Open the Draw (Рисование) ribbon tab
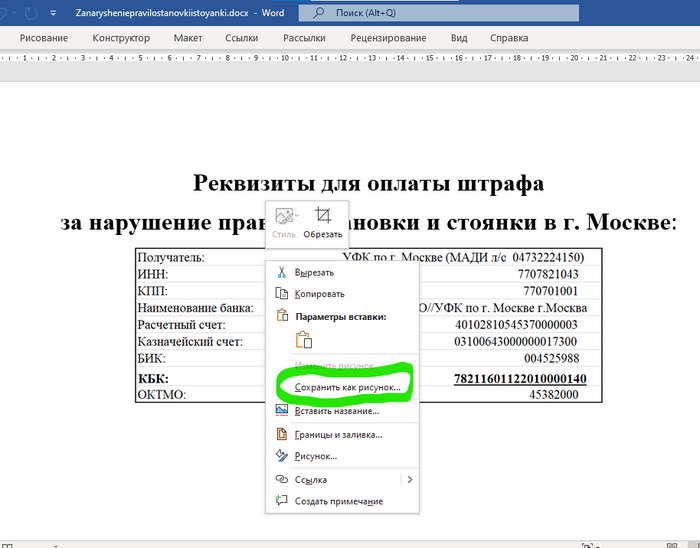700x548 pixels. (44, 38)
